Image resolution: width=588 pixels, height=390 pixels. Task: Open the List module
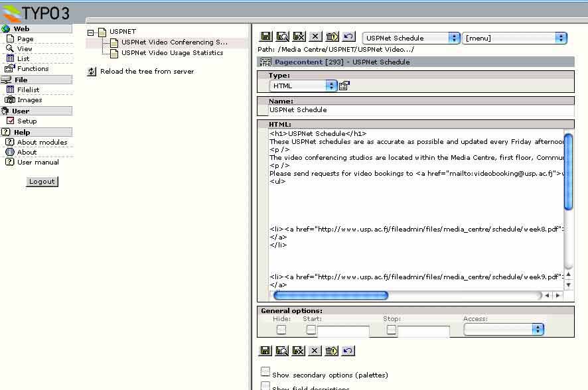[23, 58]
